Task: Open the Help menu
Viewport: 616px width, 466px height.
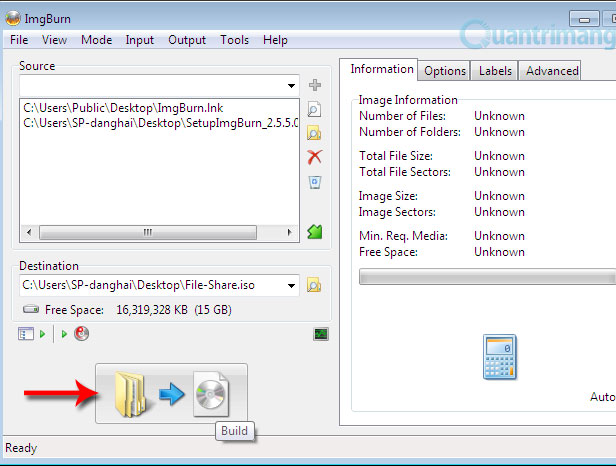Action: point(275,40)
